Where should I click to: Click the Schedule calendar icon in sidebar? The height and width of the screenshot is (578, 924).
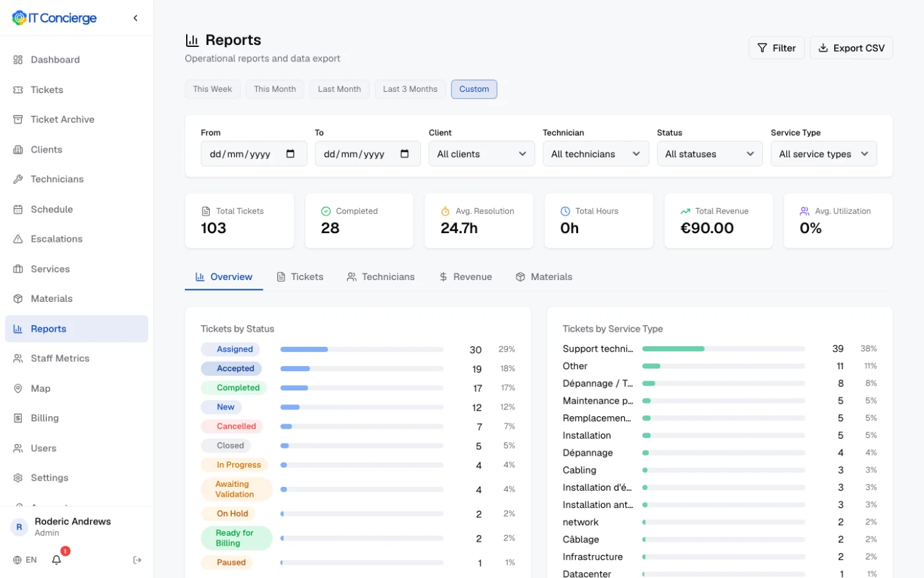click(18, 209)
